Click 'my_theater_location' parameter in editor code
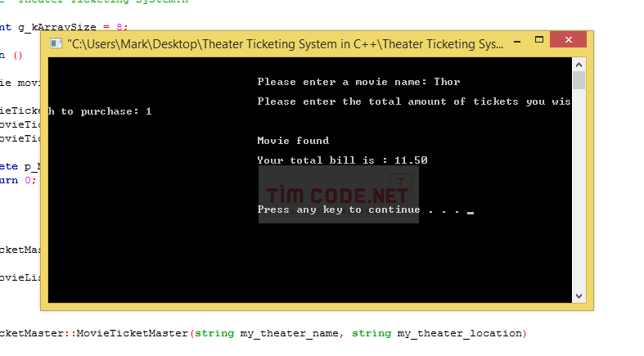 [x=460, y=333]
